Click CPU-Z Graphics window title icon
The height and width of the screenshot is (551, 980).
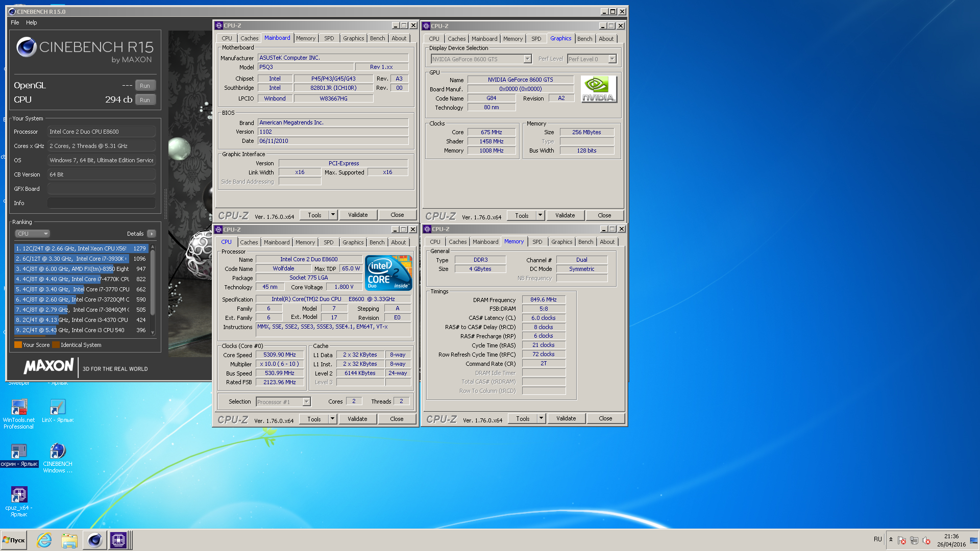[426, 26]
